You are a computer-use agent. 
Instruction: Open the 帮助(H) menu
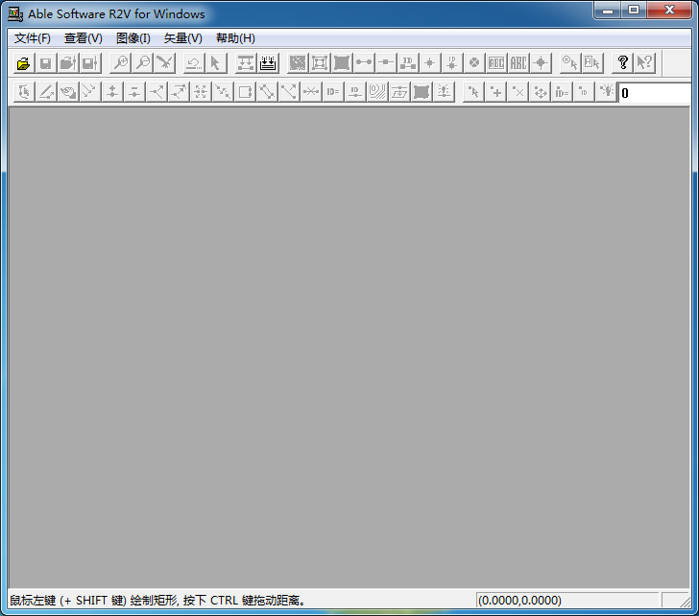(x=235, y=38)
